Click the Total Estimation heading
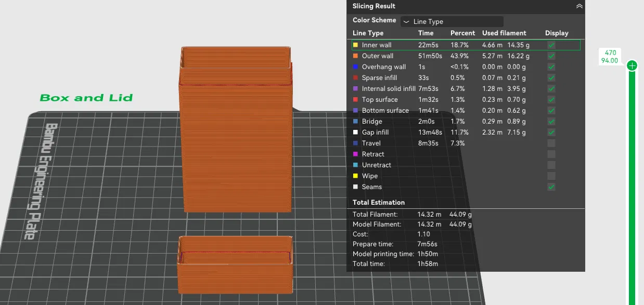This screenshot has height=305, width=644. coord(379,203)
